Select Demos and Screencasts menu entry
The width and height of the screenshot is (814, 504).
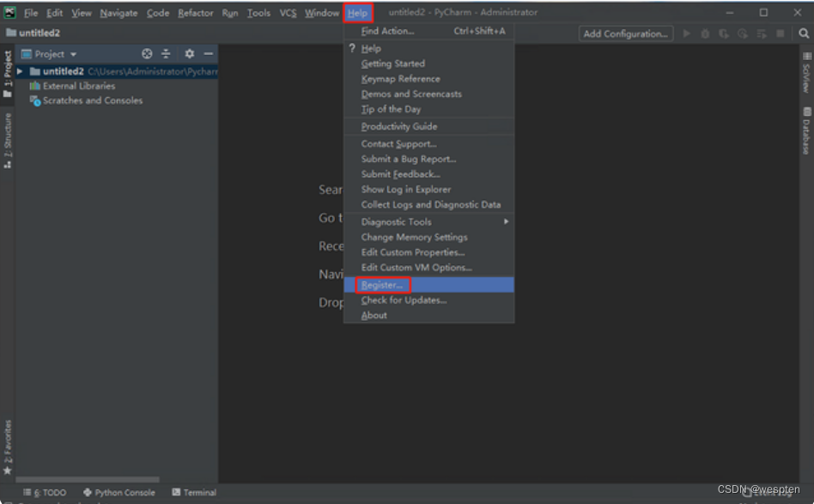428,94
